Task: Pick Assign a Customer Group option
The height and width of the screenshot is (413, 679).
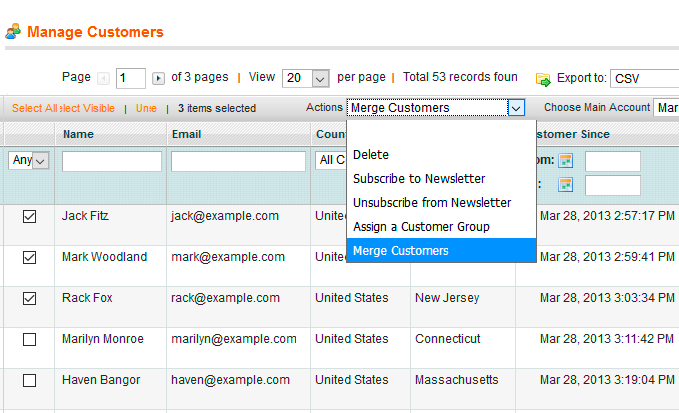Action: click(421, 227)
